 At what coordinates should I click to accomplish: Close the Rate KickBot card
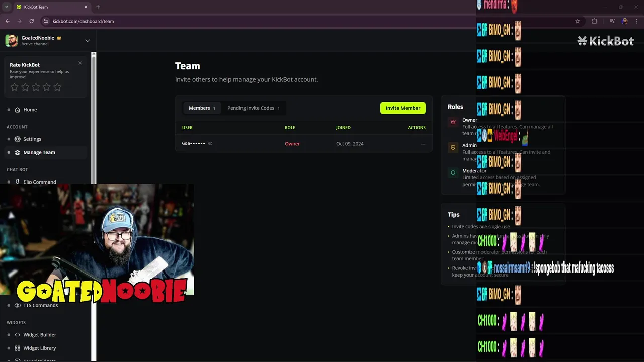(80, 63)
